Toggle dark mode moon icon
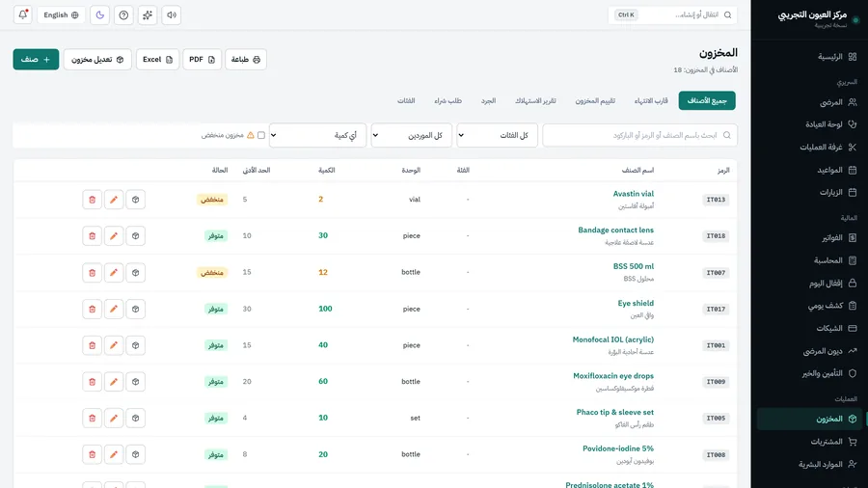868x488 pixels. pyautogui.click(x=99, y=14)
